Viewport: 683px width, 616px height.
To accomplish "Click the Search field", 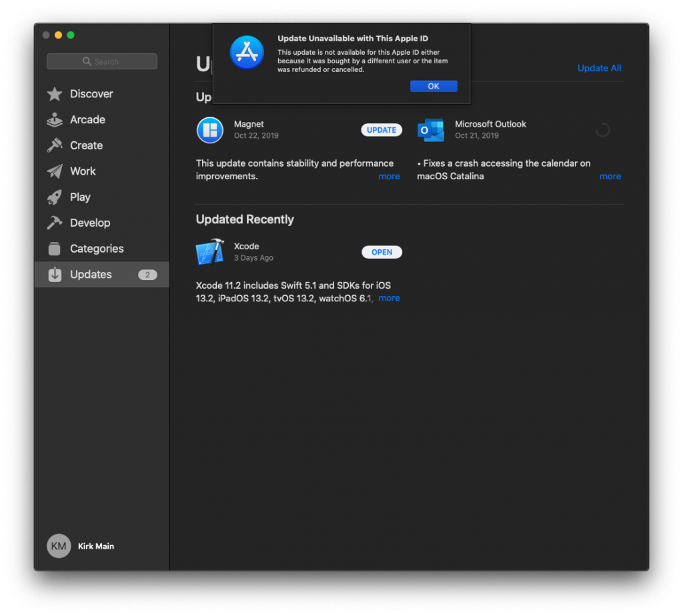I will click(102, 61).
